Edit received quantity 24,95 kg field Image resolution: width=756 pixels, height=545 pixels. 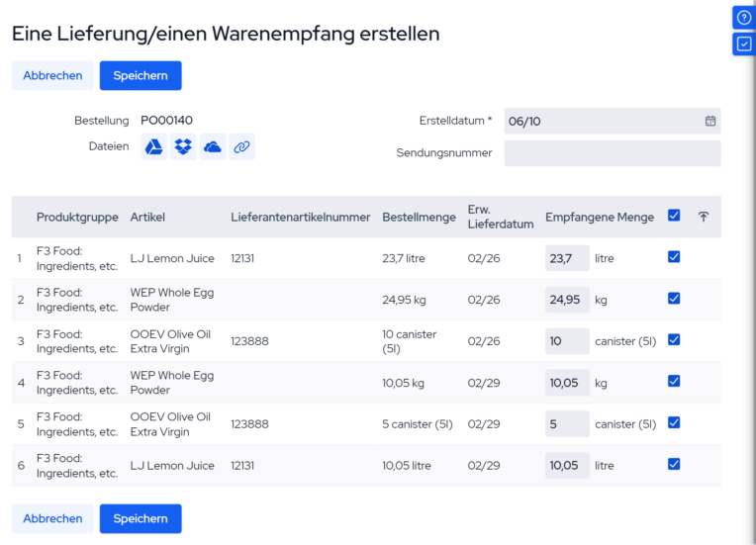pos(567,300)
